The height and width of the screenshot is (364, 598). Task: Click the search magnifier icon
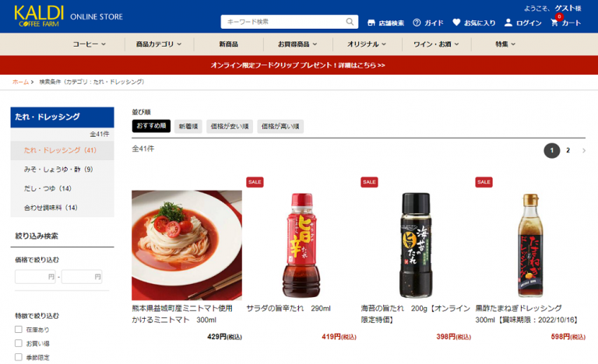pos(350,22)
